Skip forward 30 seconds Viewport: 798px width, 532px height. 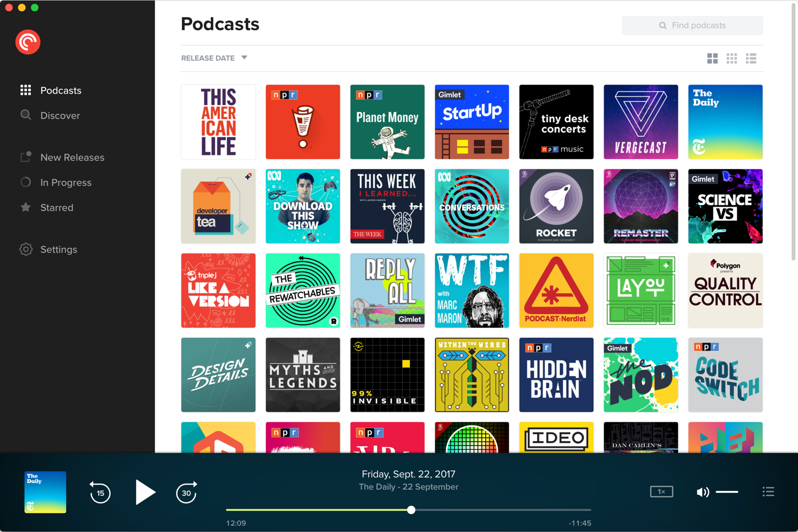point(186,493)
